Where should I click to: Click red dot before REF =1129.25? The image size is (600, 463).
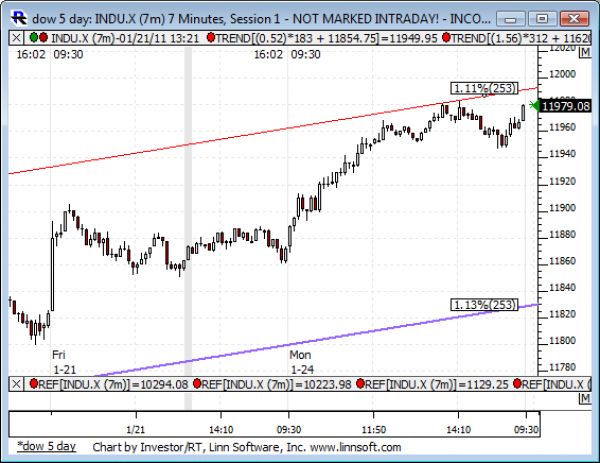pyautogui.click(x=360, y=383)
